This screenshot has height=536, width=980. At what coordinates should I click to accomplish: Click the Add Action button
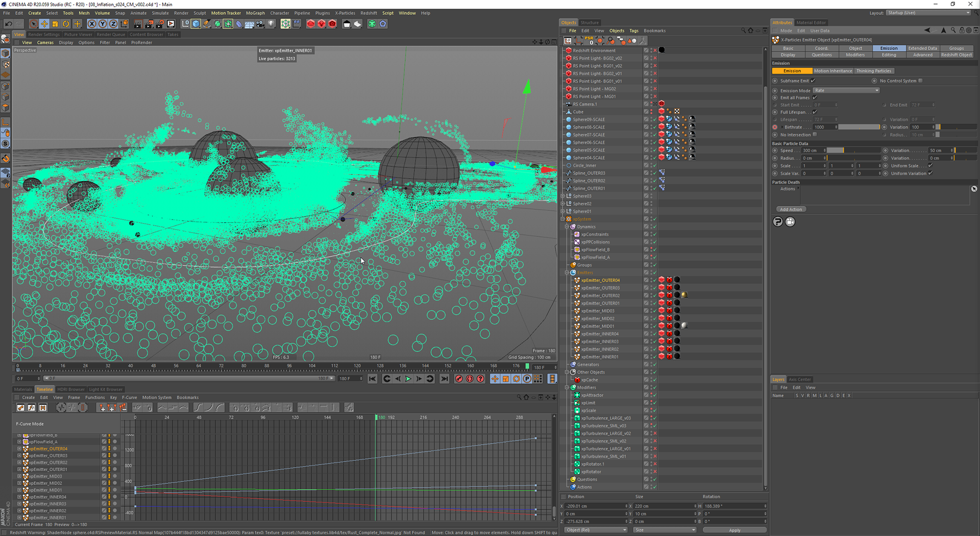791,209
